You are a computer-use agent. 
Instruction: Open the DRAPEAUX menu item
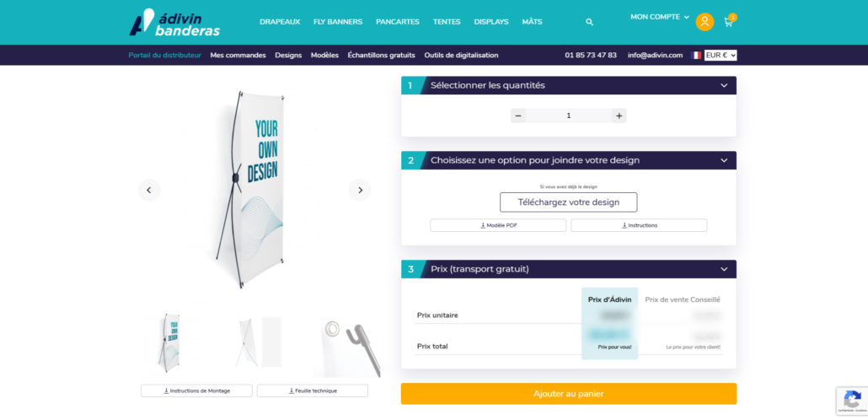280,22
